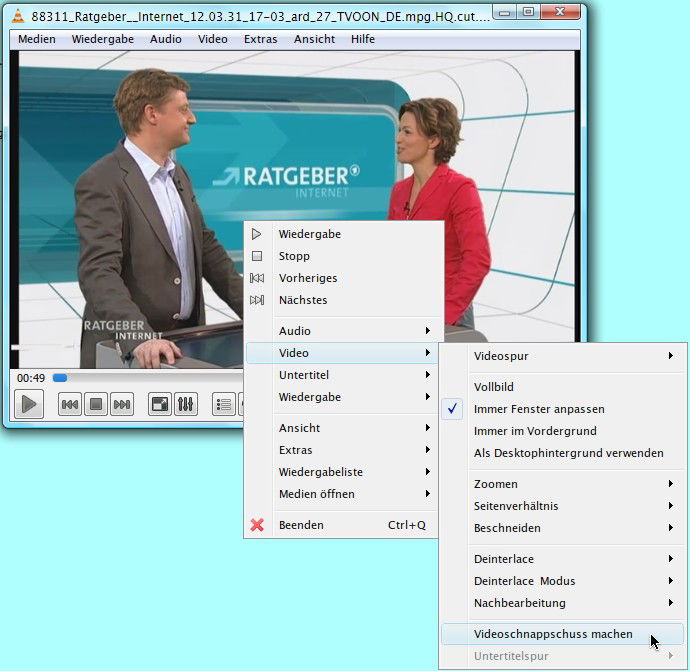690x671 pixels.
Task: Enable Als Desktophintergrund verwenden
Action: pyautogui.click(x=562, y=453)
